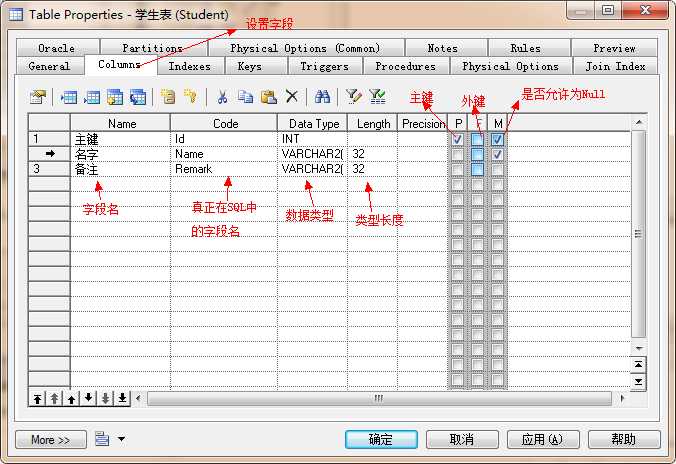Click the 应用(A) Apply button
Screen dimensions: 676x464
coord(543,439)
